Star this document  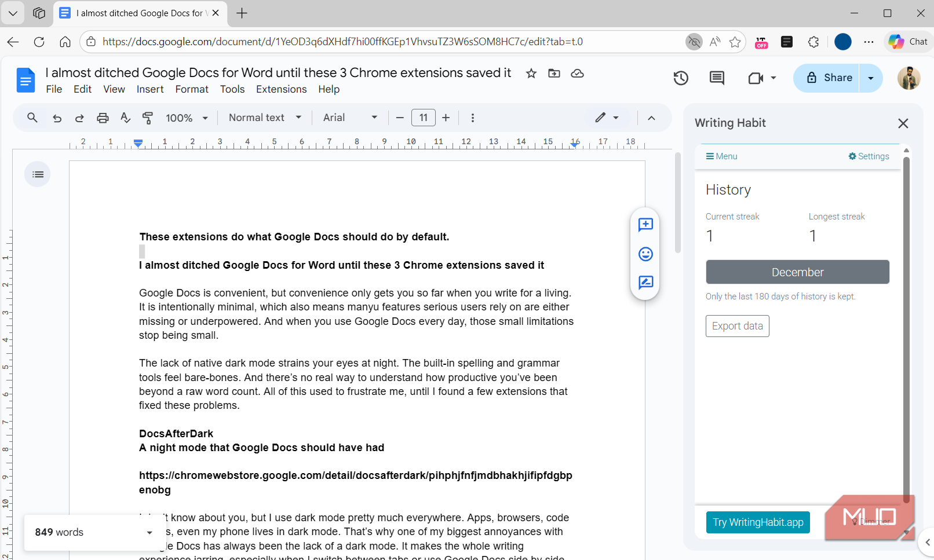531,74
